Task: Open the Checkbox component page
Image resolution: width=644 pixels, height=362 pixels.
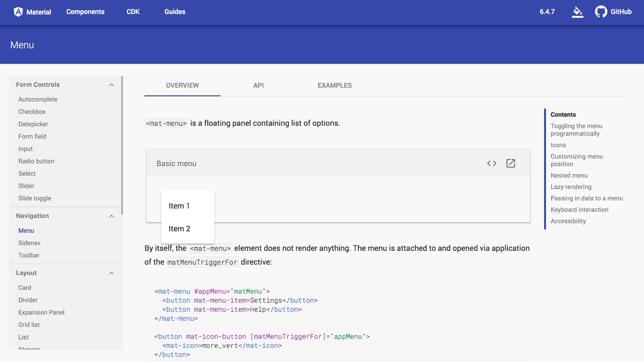Action: coord(32,111)
